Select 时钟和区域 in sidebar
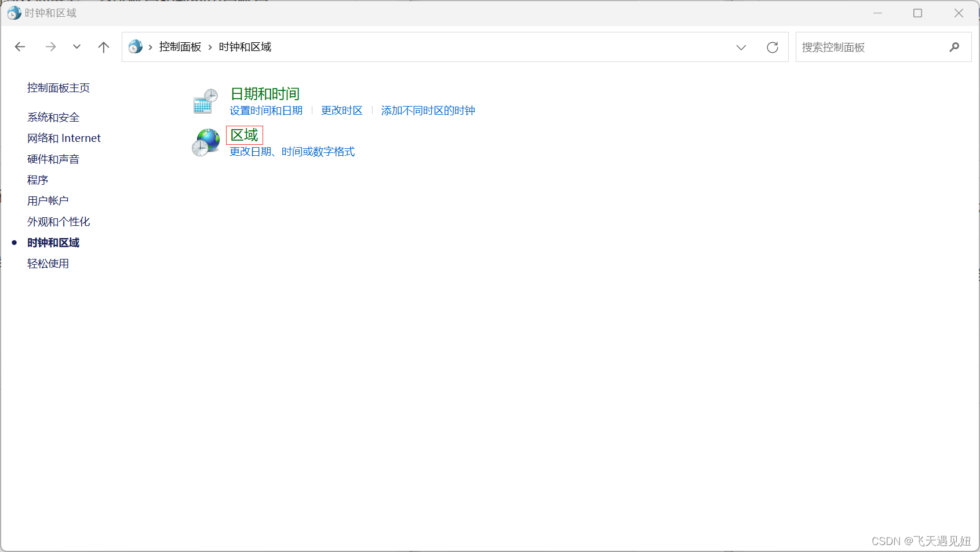This screenshot has height=552, width=980. coord(53,243)
